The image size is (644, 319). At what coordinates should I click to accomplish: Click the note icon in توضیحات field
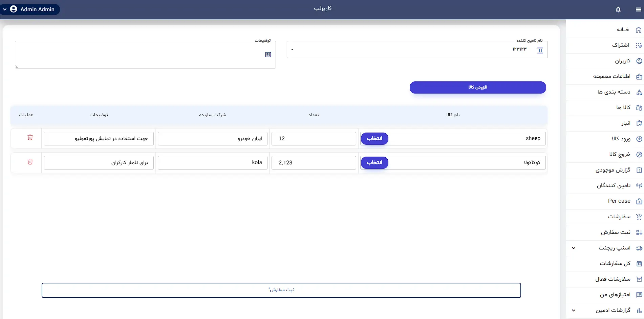(268, 55)
